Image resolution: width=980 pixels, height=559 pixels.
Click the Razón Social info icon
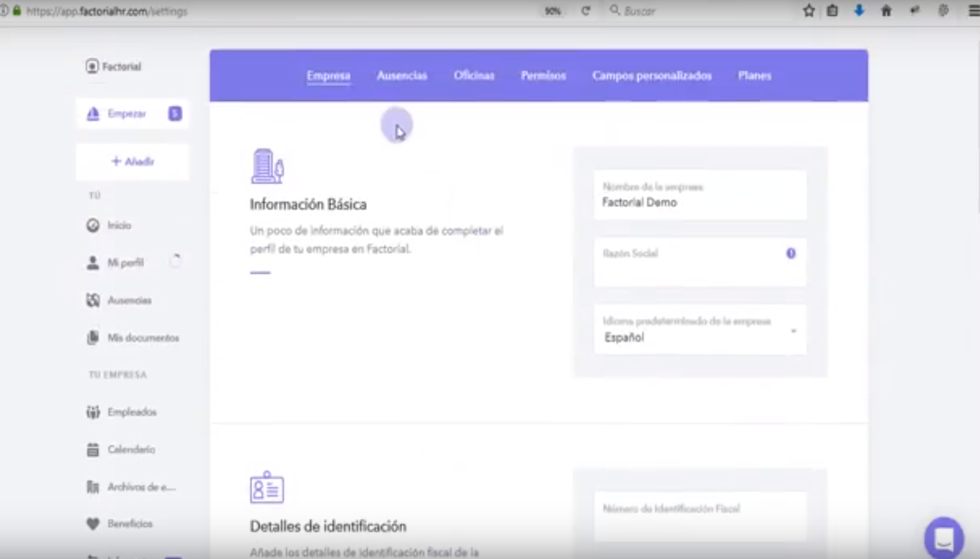pyautogui.click(x=791, y=253)
